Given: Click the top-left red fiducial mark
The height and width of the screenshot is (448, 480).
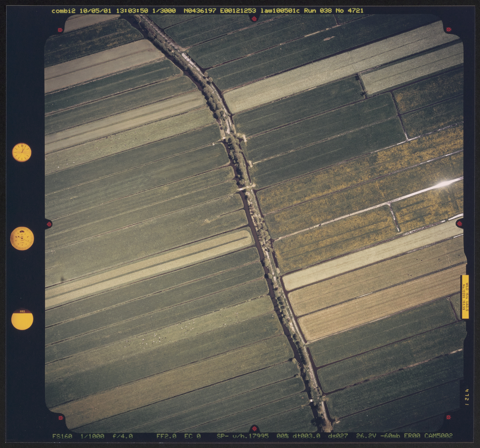Looking at the screenshot, I should (x=60, y=30).
